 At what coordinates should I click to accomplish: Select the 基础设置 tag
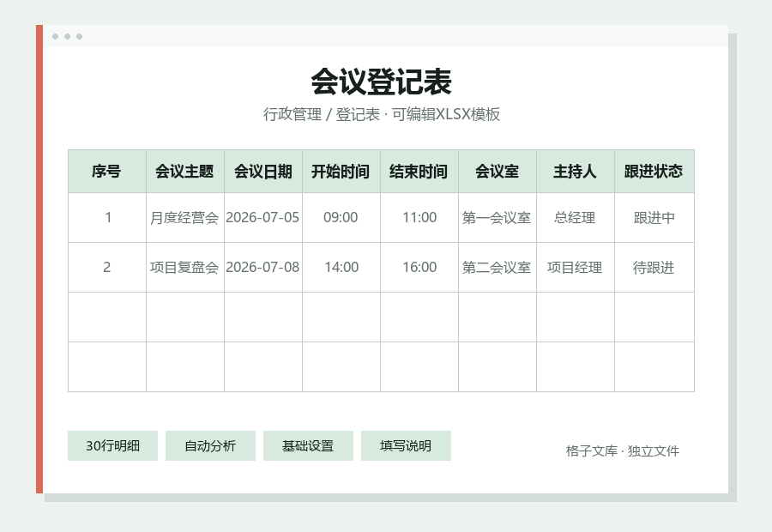click(308, 446)
